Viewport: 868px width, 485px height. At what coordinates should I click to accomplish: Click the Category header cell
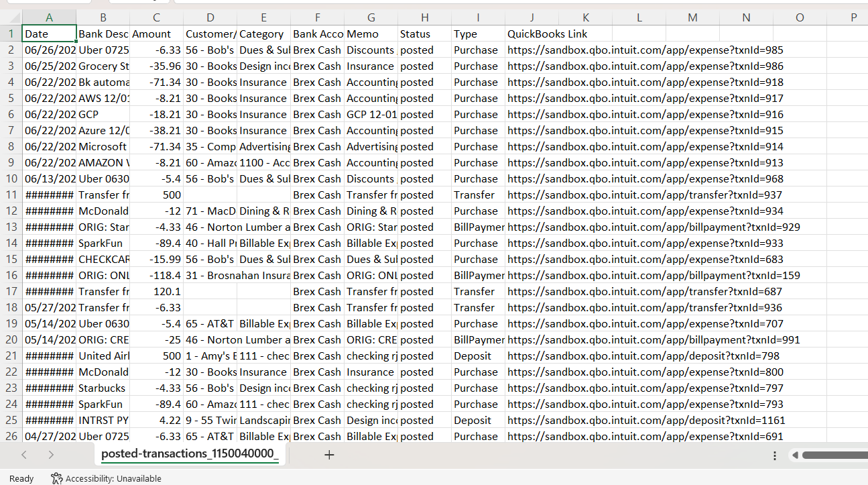[263, 34]
